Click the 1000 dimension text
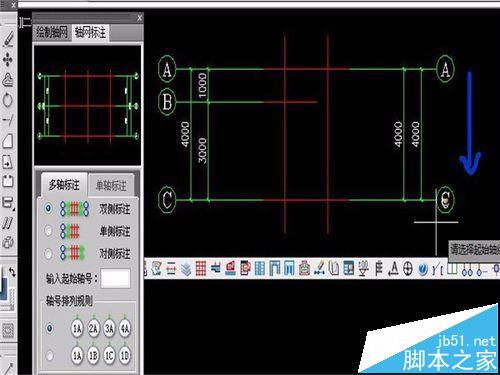 [x=203, y=86]
